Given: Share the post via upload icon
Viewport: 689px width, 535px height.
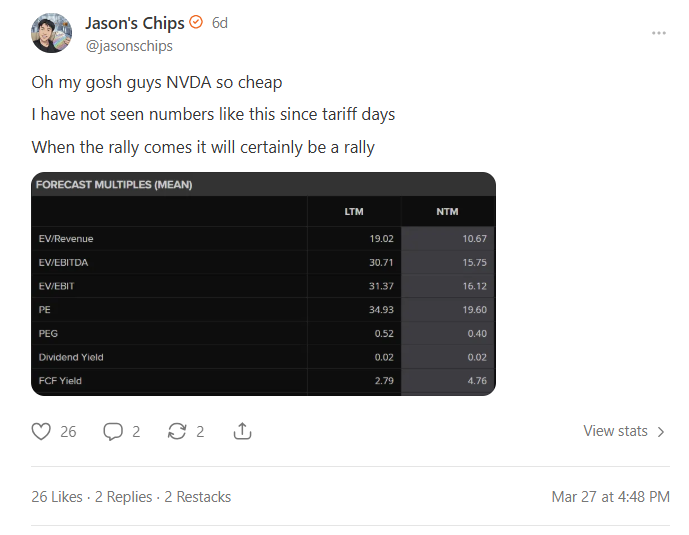Looking at the screenshot, I should (x=242, y=431).
